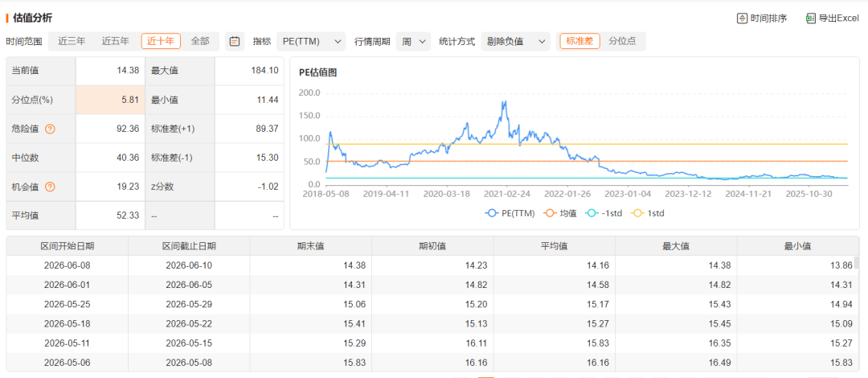Click min value 13.86 in first row

(x=842, y=265)
